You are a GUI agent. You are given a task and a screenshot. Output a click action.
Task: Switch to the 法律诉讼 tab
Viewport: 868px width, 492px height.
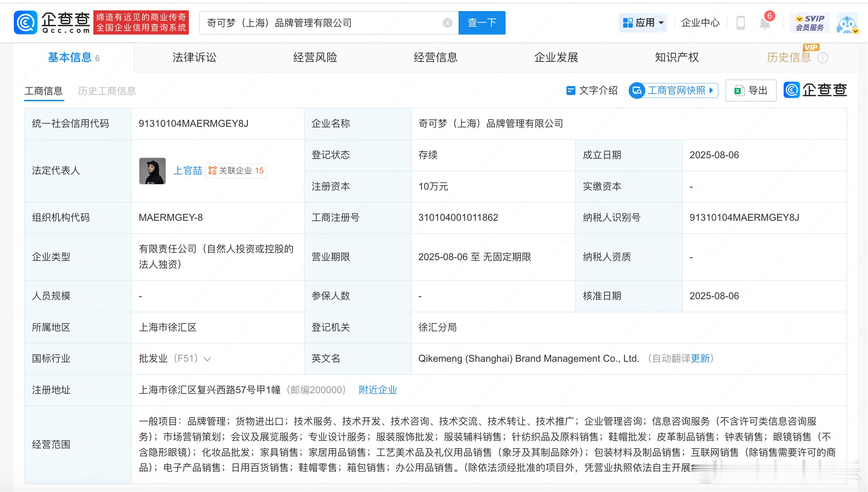click(194, 57)
